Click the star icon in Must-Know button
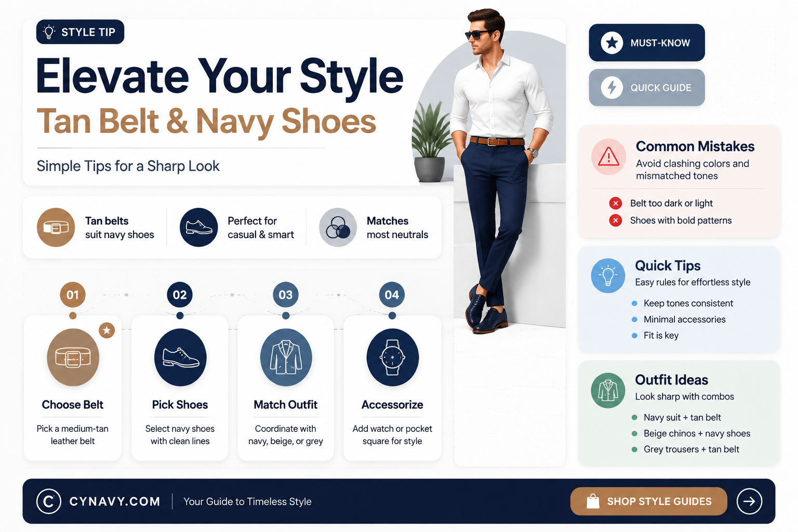Image resolution: width=798 pixels, height=532 pixels. pyautogui.click(x=612, y=43)
